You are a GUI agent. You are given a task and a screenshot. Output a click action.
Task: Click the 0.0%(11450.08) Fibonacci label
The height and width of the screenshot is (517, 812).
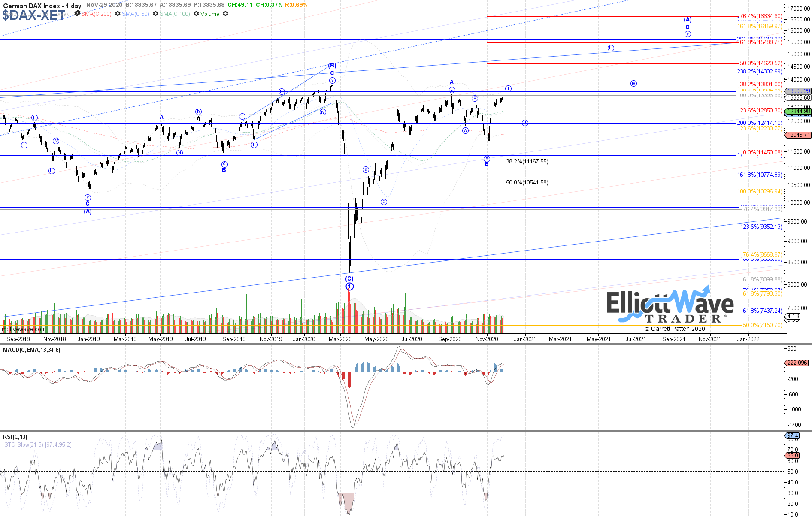point(762,153)
